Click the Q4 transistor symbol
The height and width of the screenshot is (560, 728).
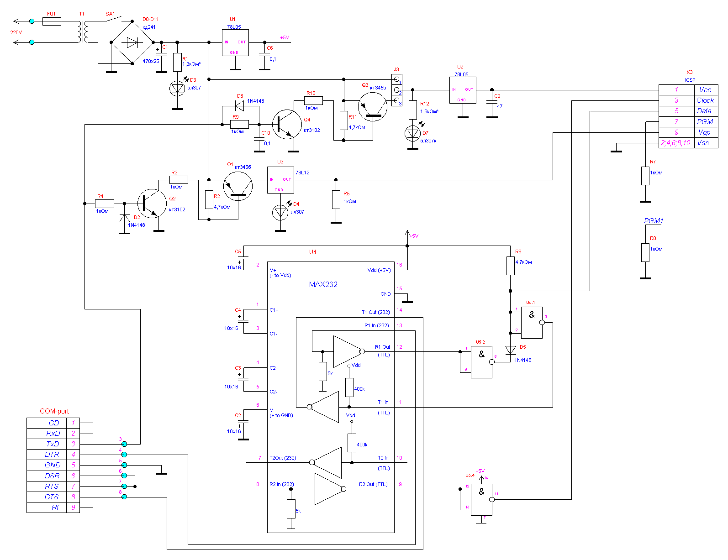pyautogui.click(x=286, y=124)
